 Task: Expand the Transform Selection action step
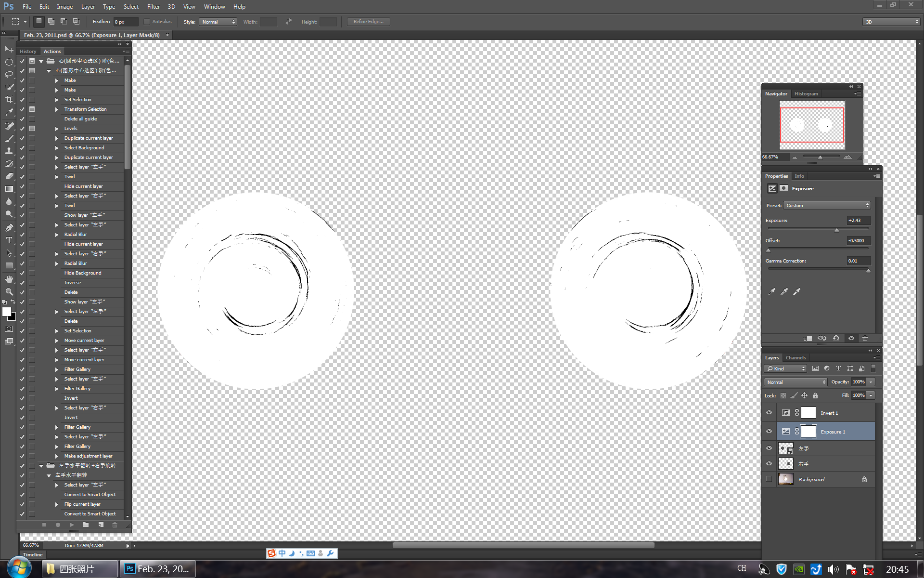click(56, 109)
